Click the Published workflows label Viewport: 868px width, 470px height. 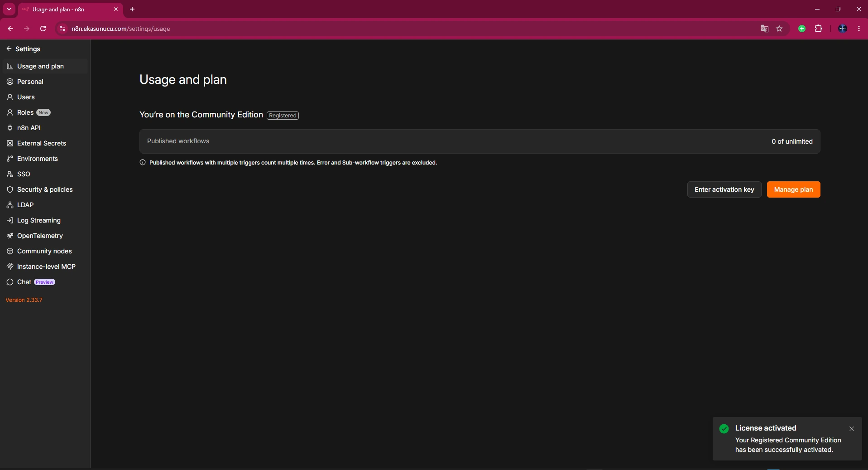[178, 141]
